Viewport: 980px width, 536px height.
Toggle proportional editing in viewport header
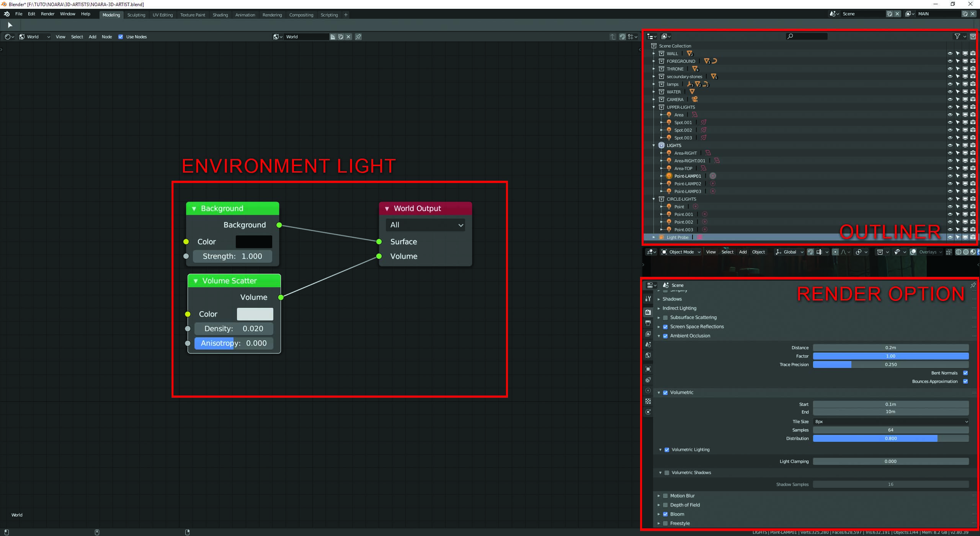835,252
